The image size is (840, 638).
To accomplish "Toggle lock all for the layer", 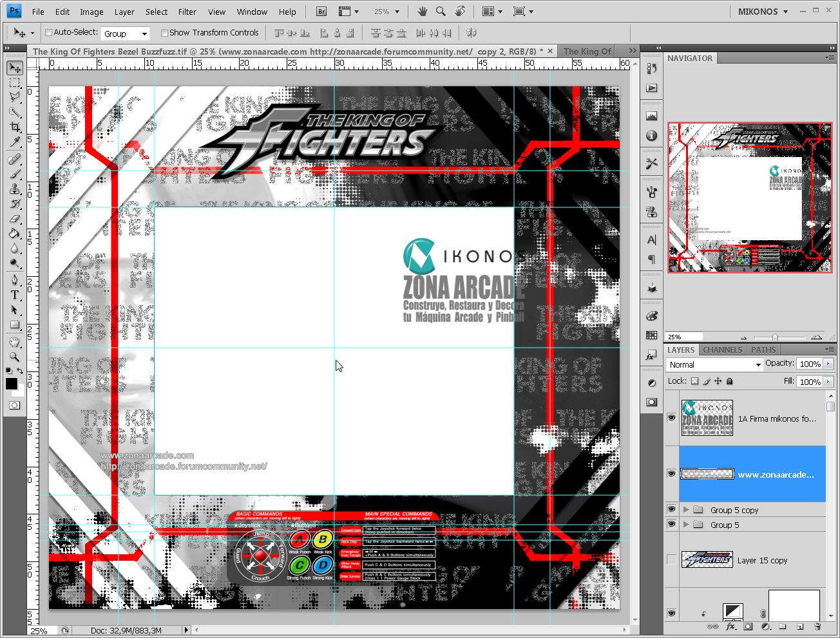I will (729, 381).
